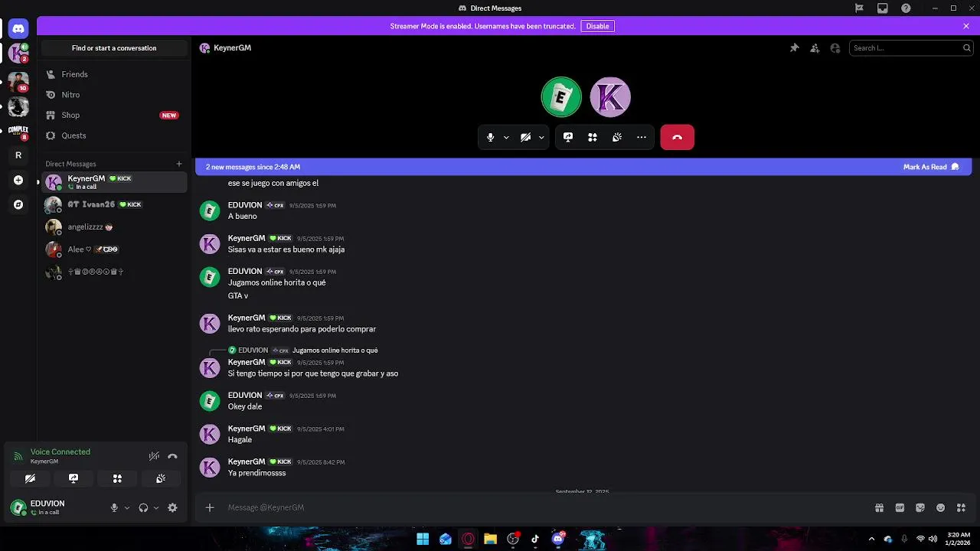This screenshot has height=551, width=980.
Task: Open the Alee direct message
Action: click(115, 249)
